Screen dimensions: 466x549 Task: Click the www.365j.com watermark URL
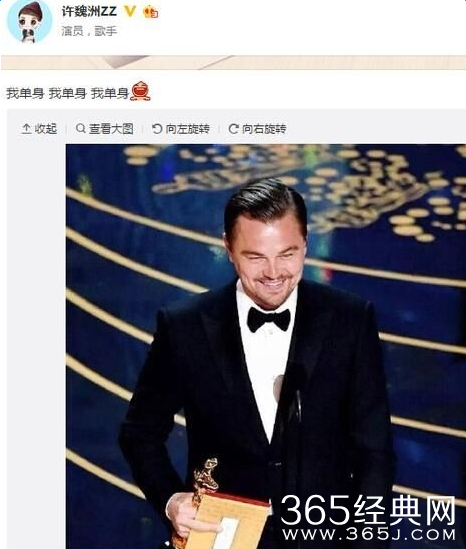tap(369, 534)
